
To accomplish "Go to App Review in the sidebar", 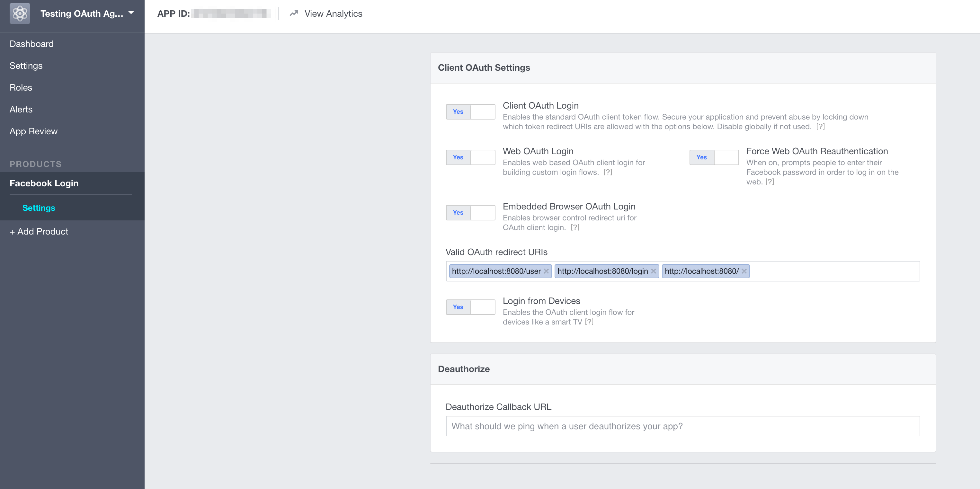I will pos(33,131).
